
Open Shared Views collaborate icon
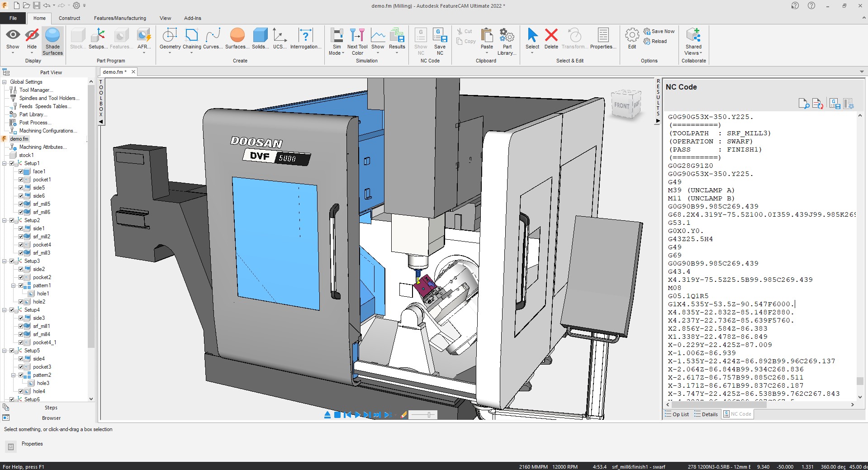tap(693, 35)
